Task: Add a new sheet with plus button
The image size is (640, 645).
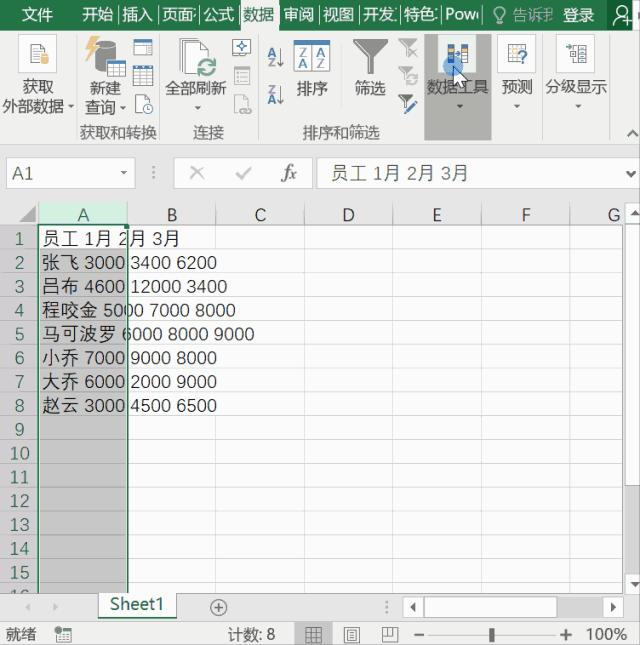Action: point(218,607)
